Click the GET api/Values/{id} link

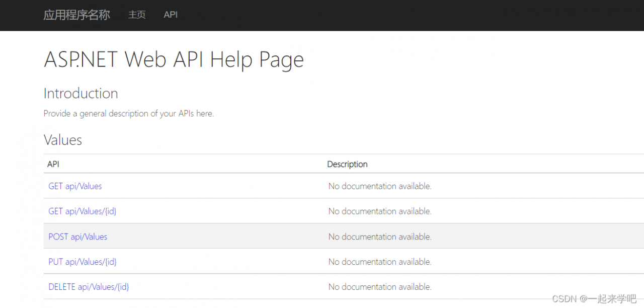(82, 211)
